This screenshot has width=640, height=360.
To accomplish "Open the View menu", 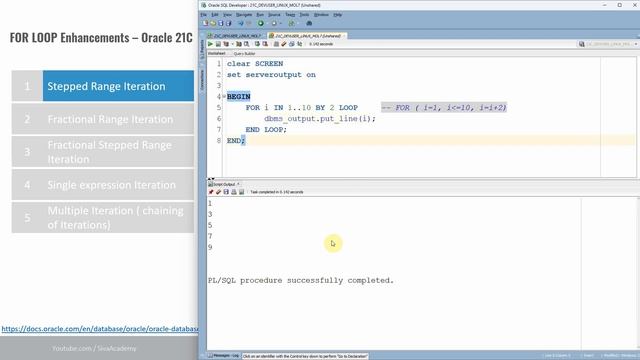I will coord(227,15).
